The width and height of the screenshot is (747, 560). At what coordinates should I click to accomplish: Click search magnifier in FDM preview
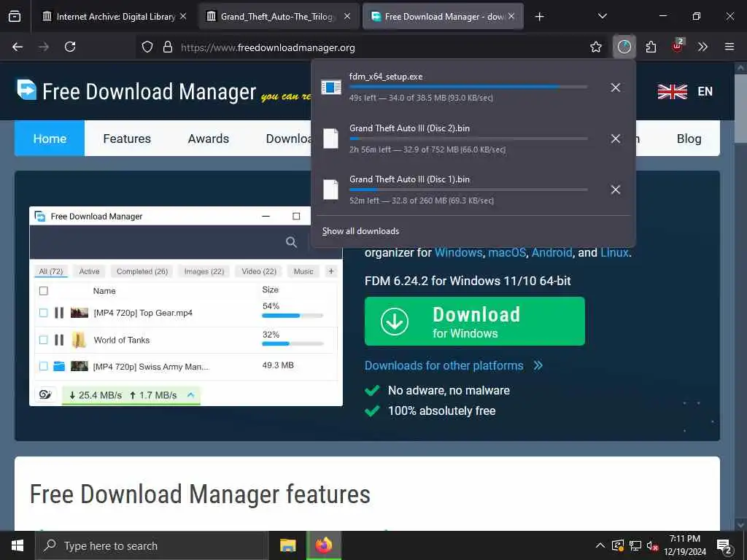[x=291, y=242]
